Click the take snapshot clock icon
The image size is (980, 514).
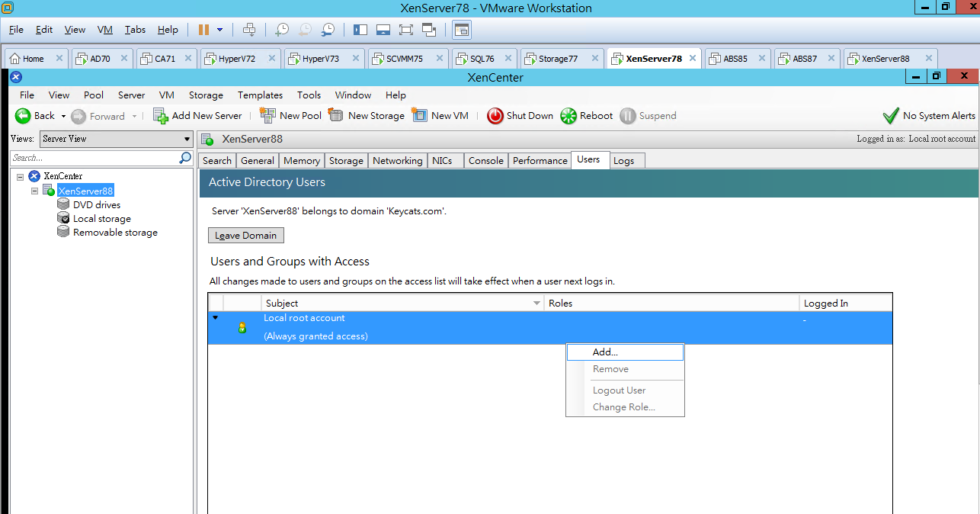pyautogui.click(x=282, y=30)
